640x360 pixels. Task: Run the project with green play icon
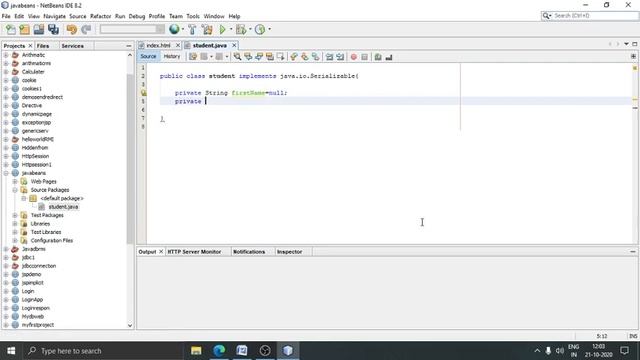222,29
